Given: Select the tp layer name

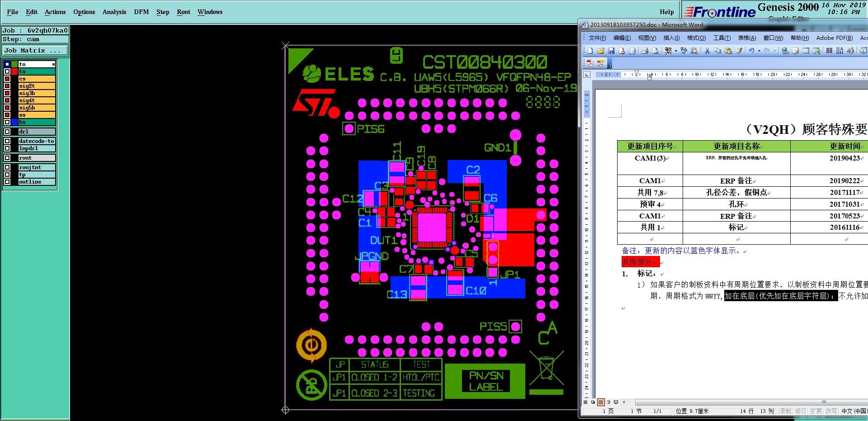Looking at the screenshot, I should pos(37,175).
